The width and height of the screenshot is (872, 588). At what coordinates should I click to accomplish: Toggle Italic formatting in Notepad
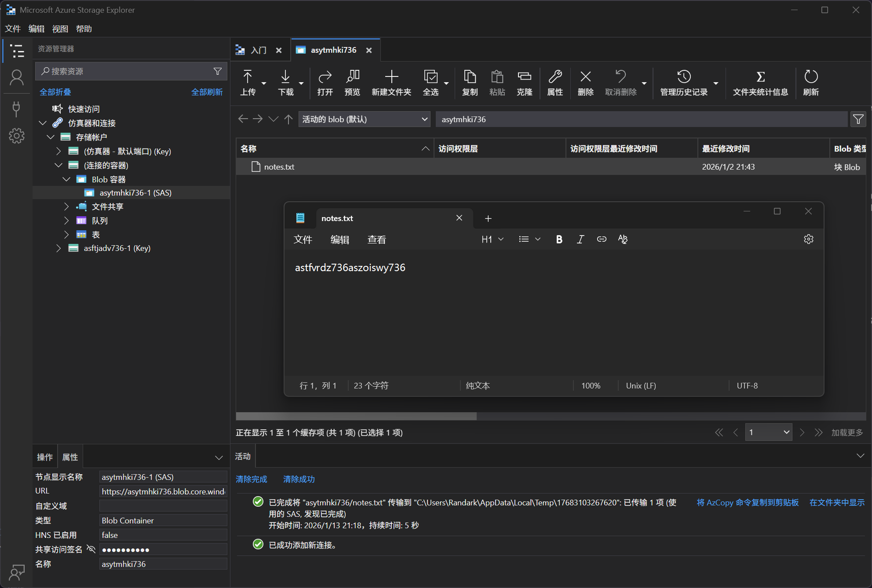click(580, 239)
